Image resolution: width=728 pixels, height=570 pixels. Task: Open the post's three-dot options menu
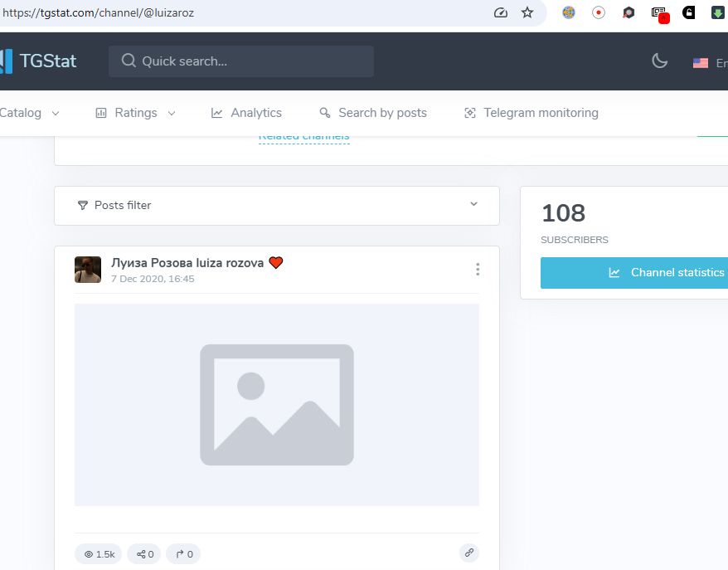click(x=478, y=270)
